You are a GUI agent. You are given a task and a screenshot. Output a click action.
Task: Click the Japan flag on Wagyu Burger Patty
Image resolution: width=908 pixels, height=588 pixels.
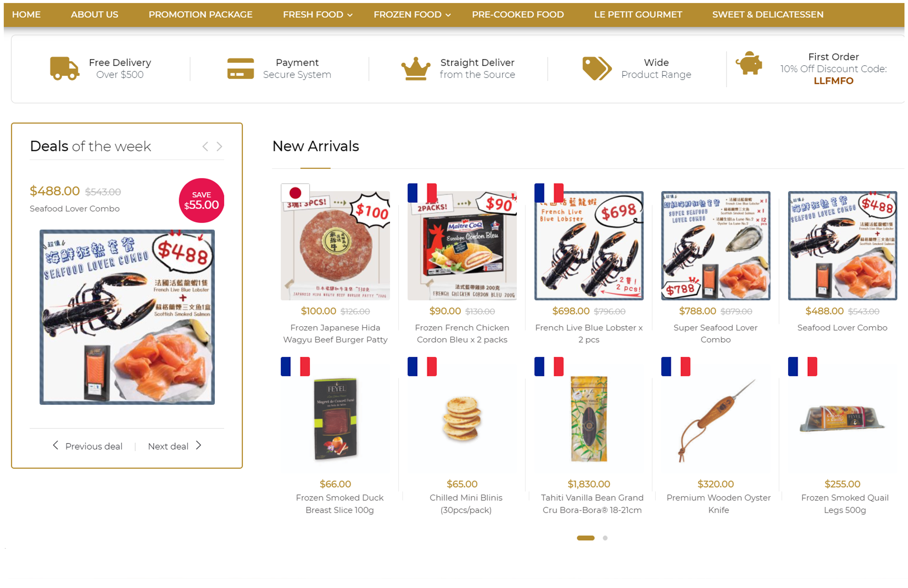click(x=295, y=193)
